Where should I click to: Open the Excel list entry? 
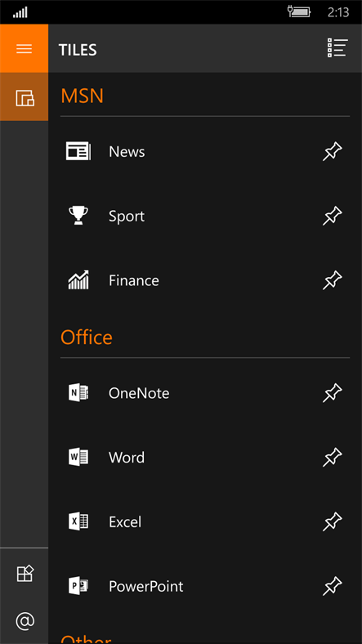(205, 521)
